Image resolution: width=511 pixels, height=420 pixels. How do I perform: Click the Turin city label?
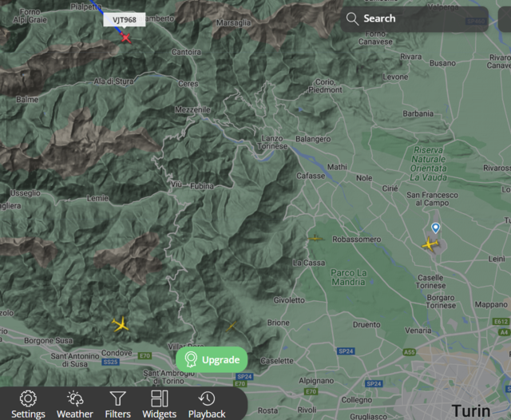[x=471, y=411]
